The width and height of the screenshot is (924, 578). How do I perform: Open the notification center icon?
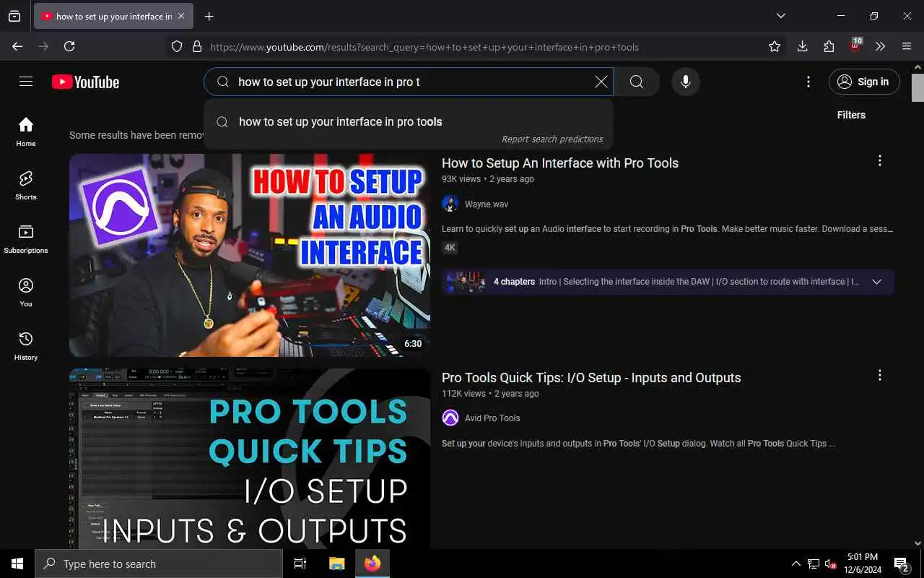click(901, 564)
